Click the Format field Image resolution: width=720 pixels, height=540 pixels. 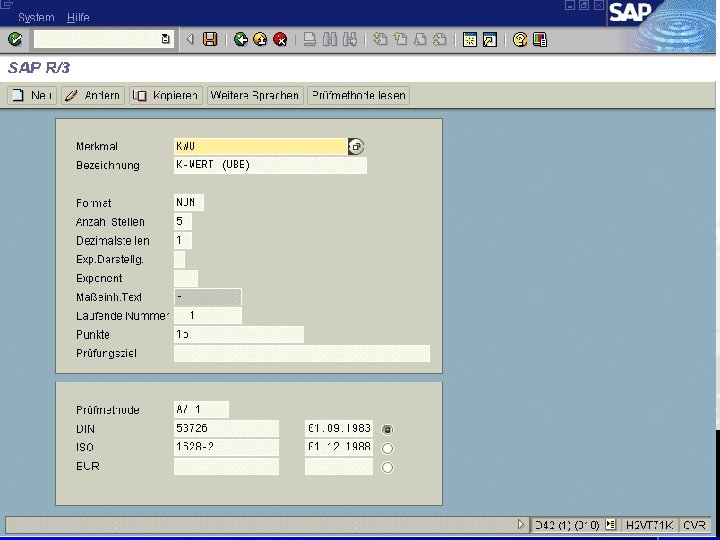pos(189,202)
